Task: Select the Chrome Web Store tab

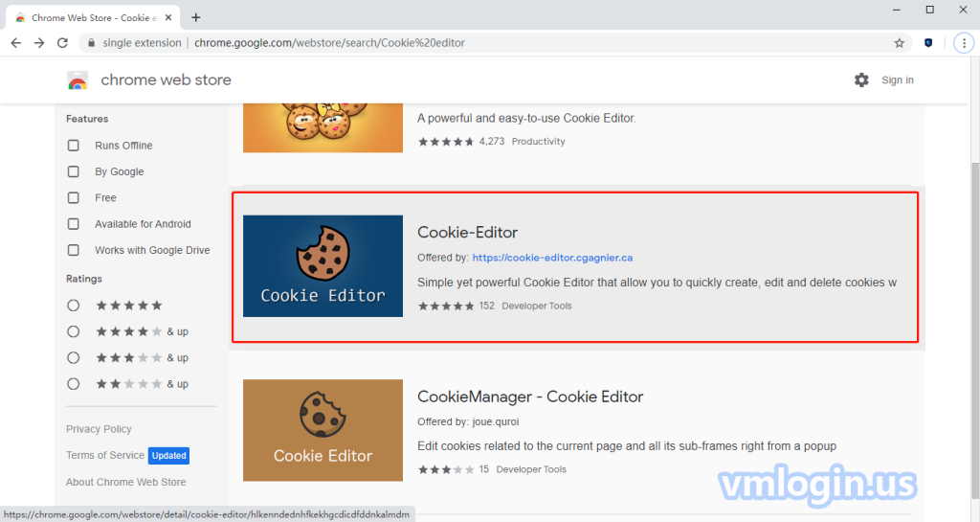Action: tap(94, 17)
